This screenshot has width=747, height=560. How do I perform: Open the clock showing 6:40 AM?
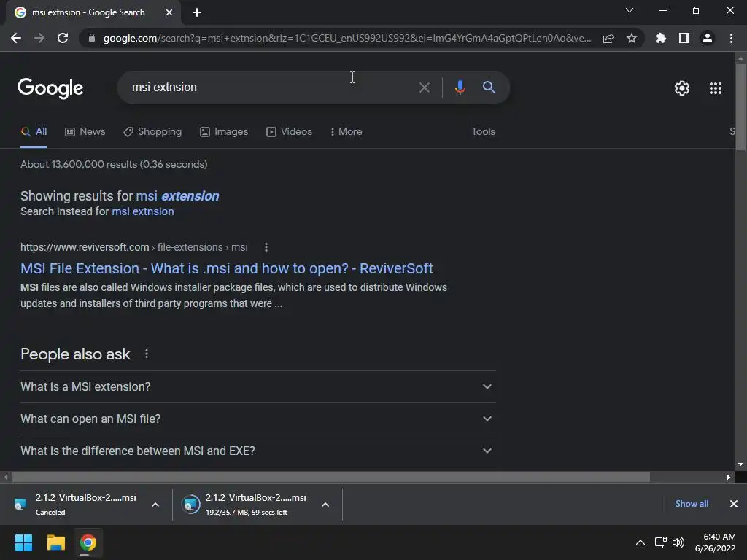click(x=716, y=542)
